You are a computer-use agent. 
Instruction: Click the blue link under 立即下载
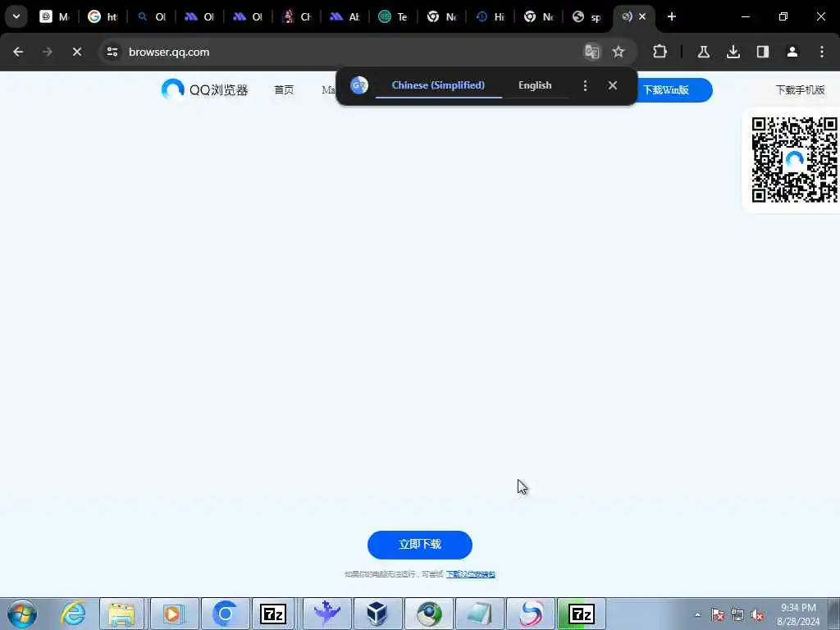pos(470,574)
